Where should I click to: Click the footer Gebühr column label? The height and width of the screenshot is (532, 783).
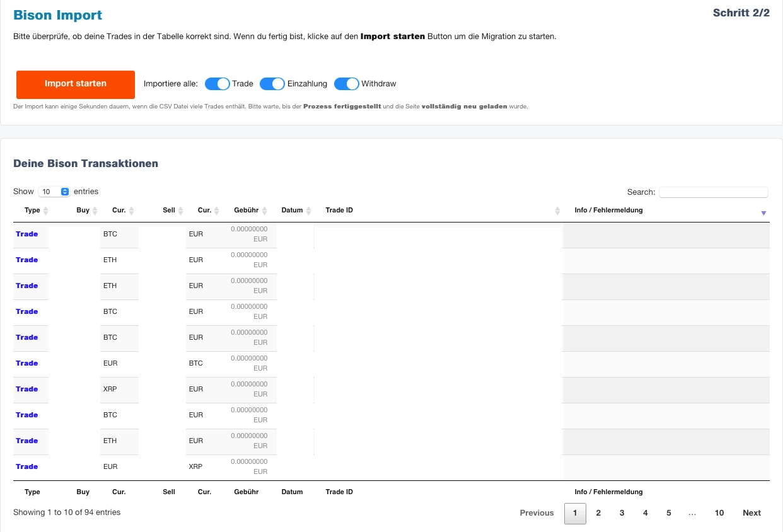pyautogui.click(x=246, y=492)
